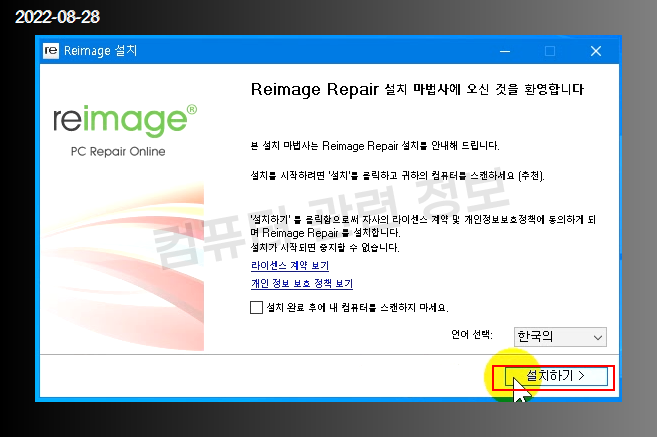Check '설치 완료 후에 내 컴퓨터를 스캔하지 마세요' box

(x=256, y=308)
